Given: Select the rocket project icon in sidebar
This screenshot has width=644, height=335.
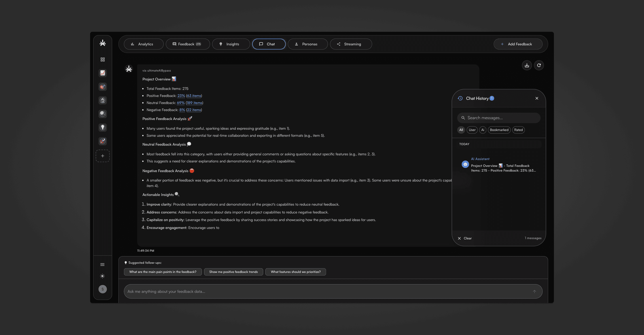Looking at the screenshot, I should click(x=102, y=141).
